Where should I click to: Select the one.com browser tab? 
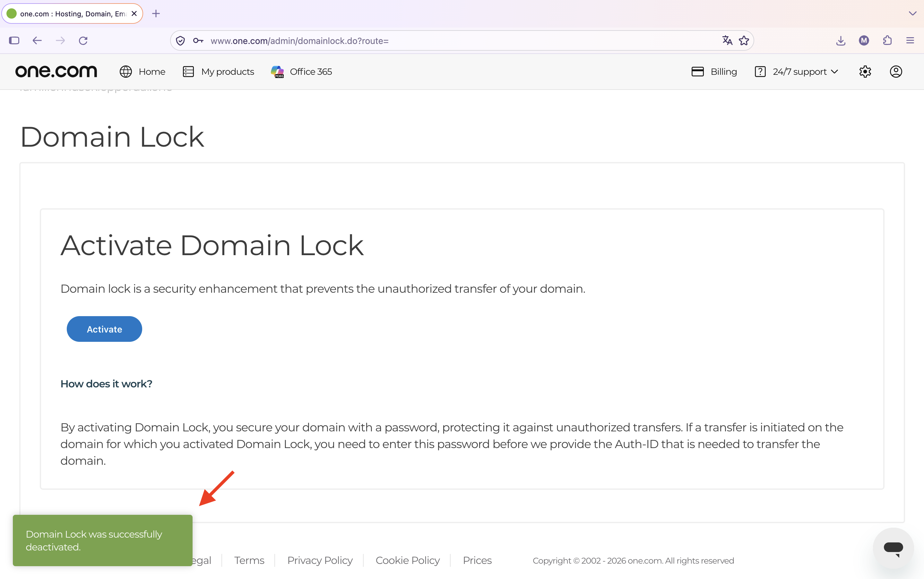(x=72, y=14)
